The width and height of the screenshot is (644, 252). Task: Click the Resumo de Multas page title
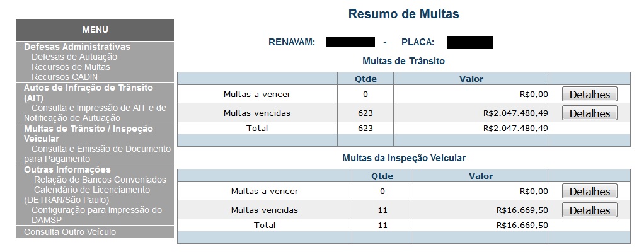403,14
